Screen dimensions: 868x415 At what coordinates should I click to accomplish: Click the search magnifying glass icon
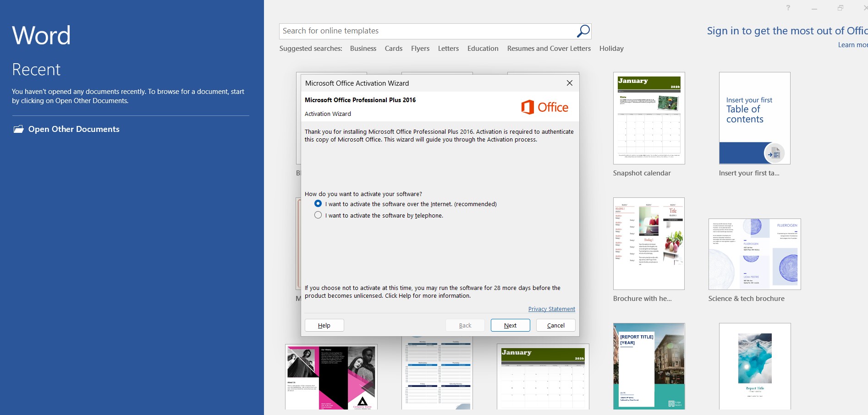582,30
